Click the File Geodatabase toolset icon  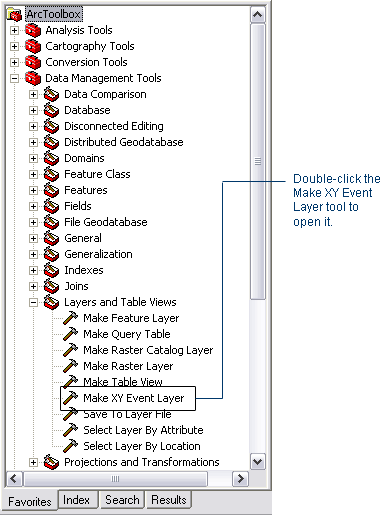point(51,222)
